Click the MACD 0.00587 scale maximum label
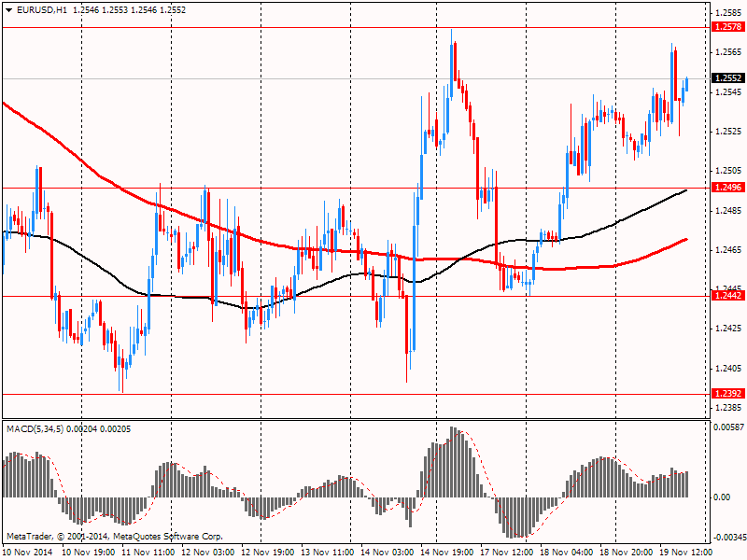This screenshot has width=747, height=560. point(728,427)
